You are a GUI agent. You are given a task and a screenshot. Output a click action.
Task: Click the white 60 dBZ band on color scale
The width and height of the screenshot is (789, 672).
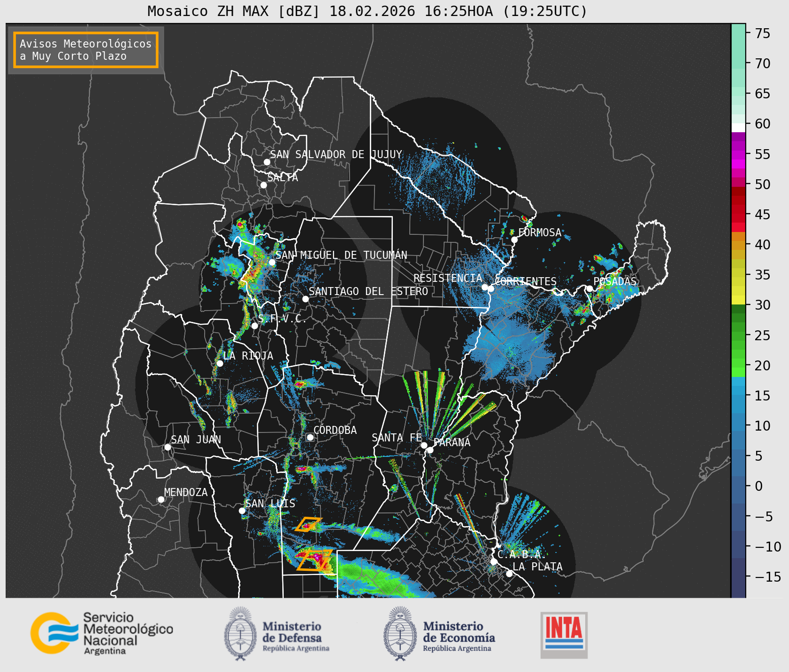[x=738, y=127]
